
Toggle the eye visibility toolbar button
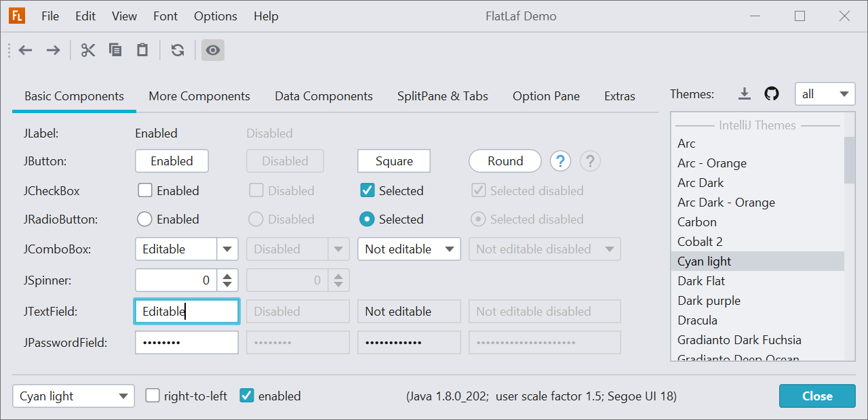[213, 50]
